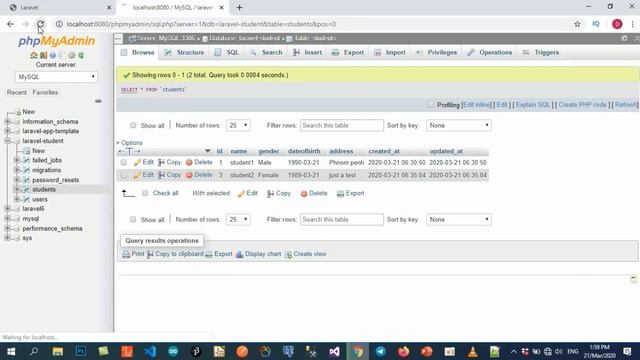Toggle top Show all checkbox
This screenshot has height=360, width=640.
(x=133, y=125)
